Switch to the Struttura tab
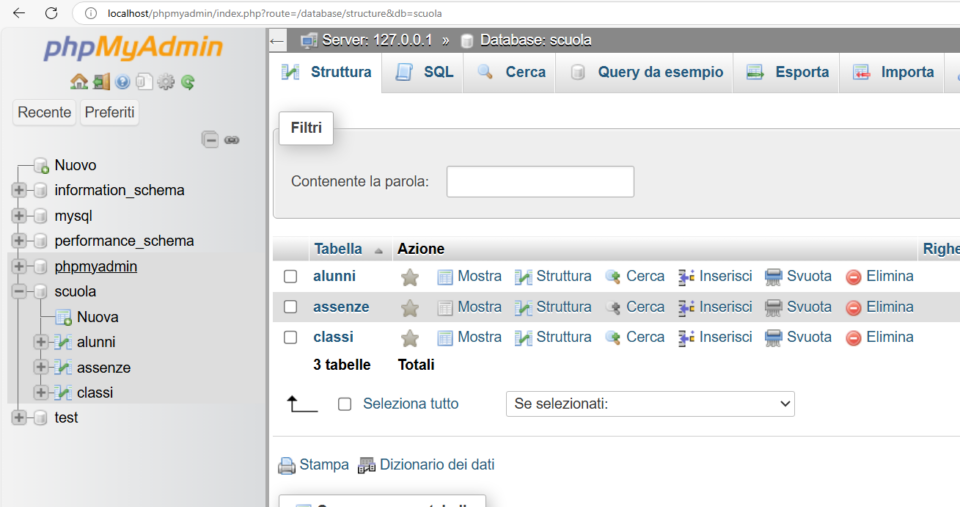 tap(326, 72)
